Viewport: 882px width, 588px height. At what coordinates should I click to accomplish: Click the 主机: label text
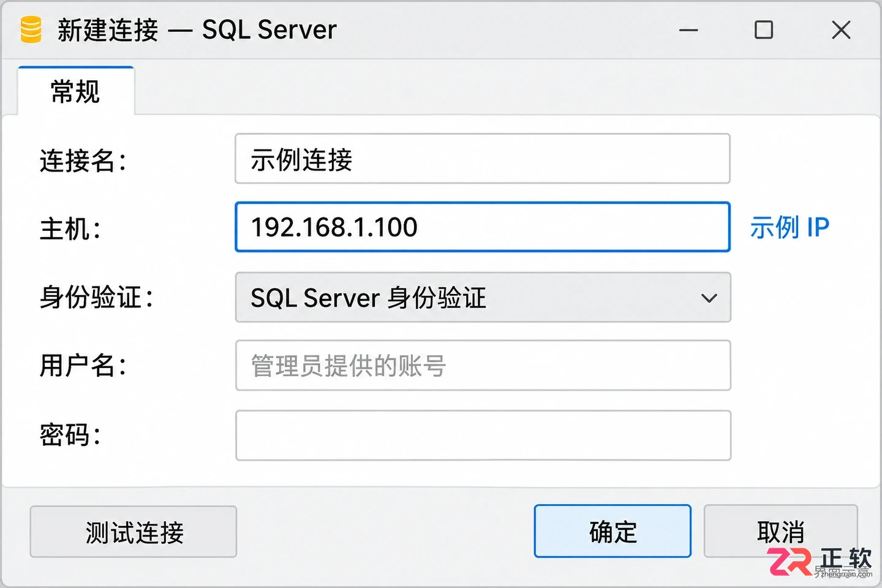70,229
